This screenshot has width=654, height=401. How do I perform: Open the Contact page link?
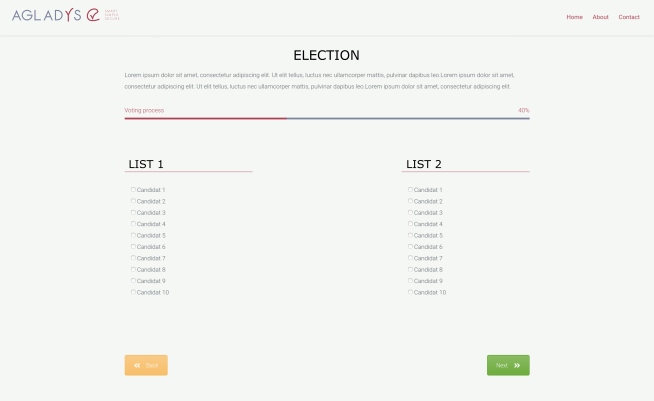coord(629,17)
